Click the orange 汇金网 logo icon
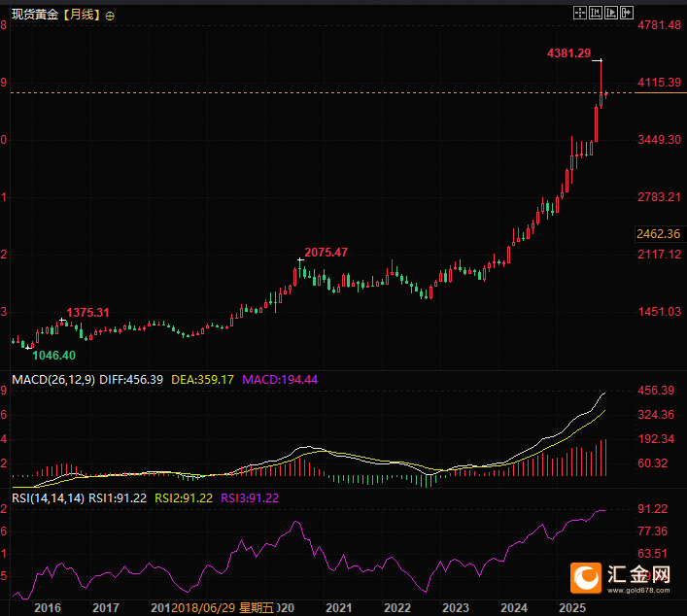This screenshot has width=687, height=616. 587,577
